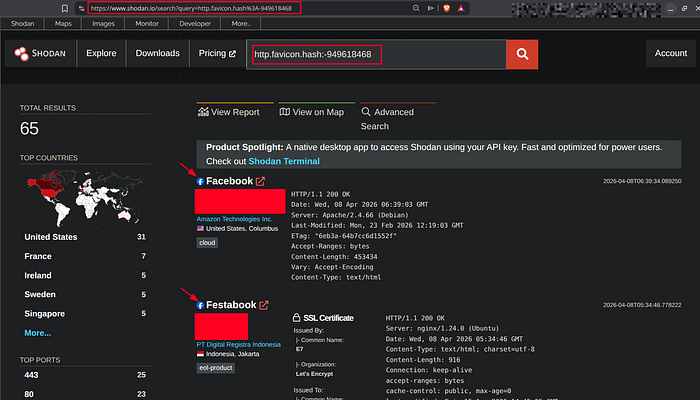Click Content-Length: 453434 line

[334, 257]
